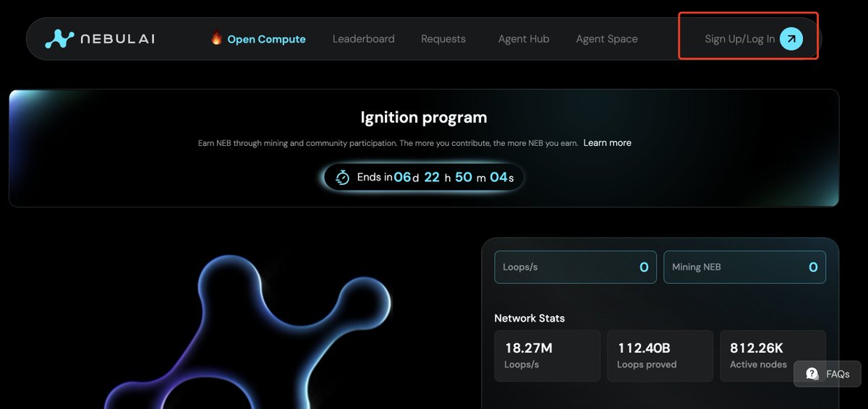Click the Mining NEB counter box

point(744,267)
